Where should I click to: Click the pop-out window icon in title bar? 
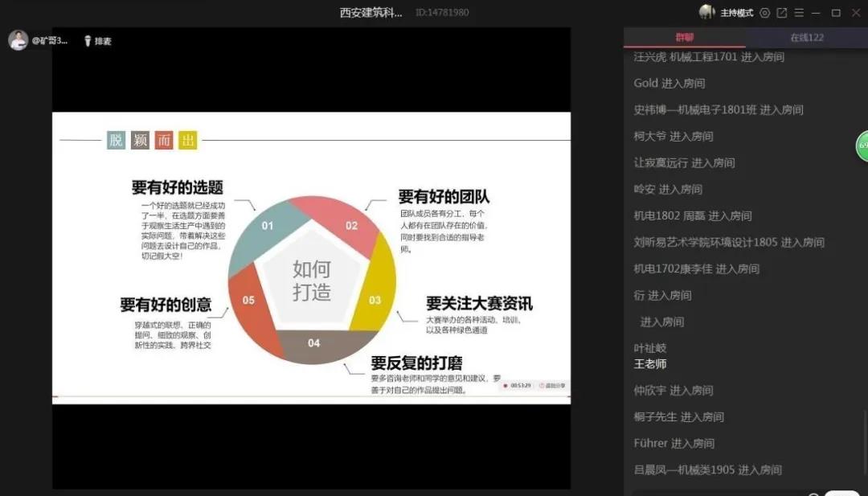[782, 13]
